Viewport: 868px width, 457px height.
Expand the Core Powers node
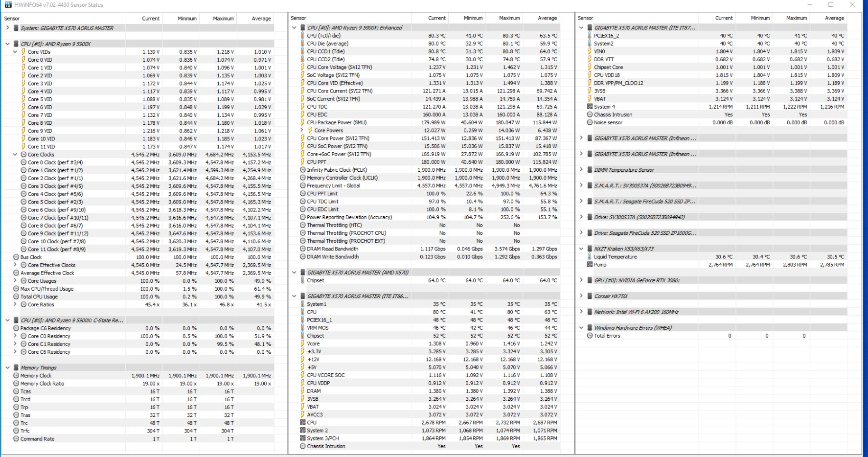pos(302,130)
